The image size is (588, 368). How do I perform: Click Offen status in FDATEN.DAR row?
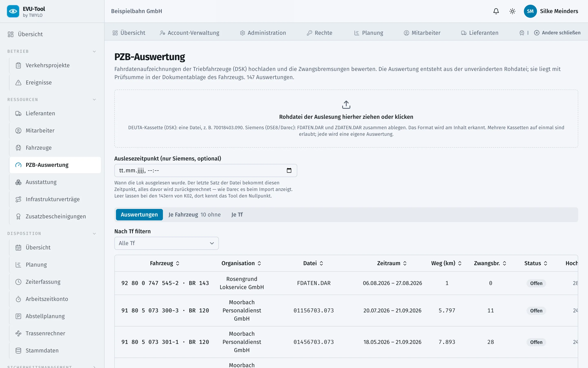(x=536, y=283)
